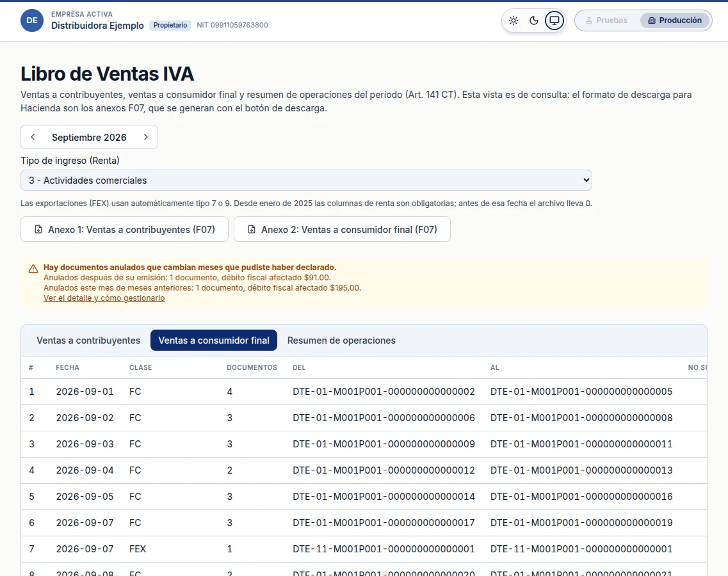Image resolution: width=728 pixels, height=576 pixels.
Task: Click date 2026-09-01 in row 1
Action: pos(85,392)
